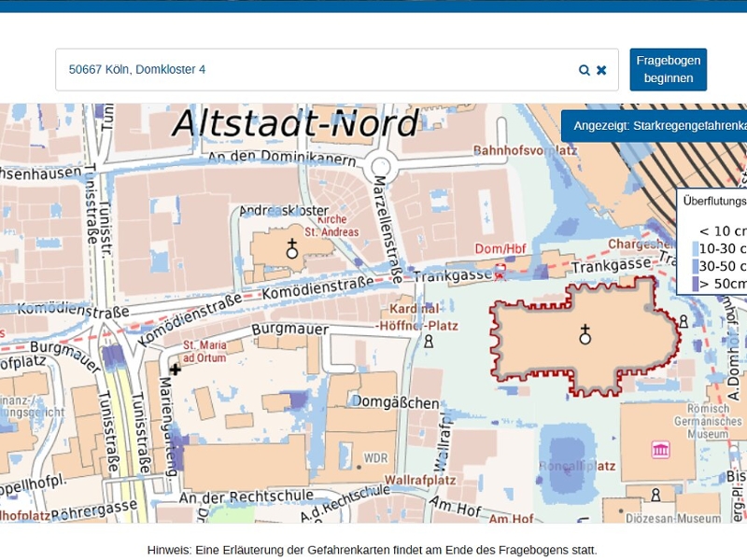This screenshot has height=560, width=747.
Task: Click the Dom/Hbf station icon on Trankgasse
Action: pos(500,272)
